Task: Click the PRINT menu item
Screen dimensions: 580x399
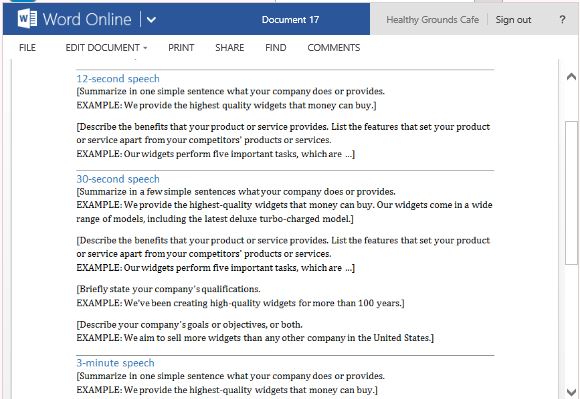Action: (x=181, y=48)
